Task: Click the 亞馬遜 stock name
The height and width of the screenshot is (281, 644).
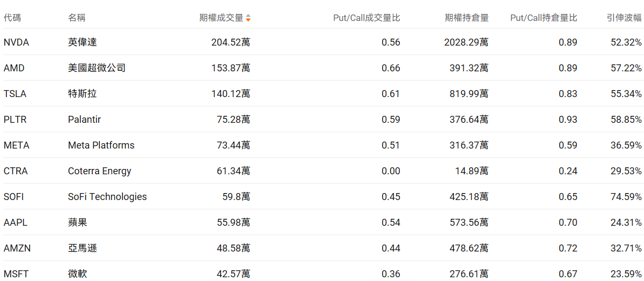Action: click(x=83, y=248)
